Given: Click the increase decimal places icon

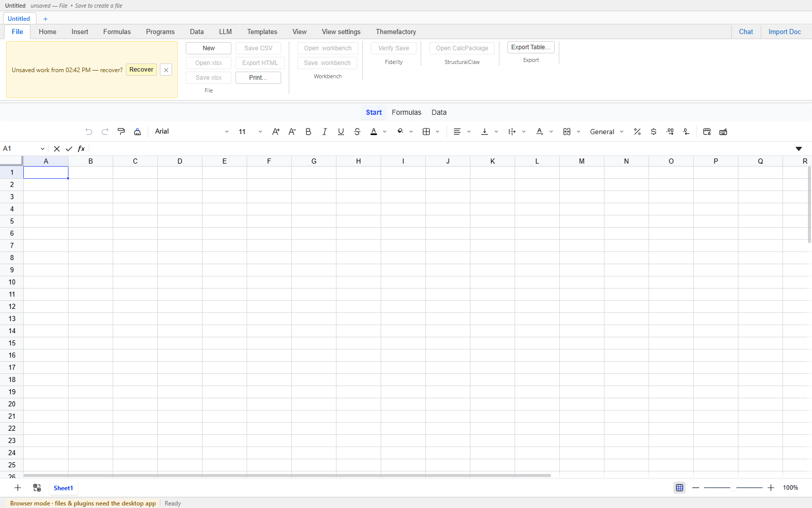Looking at the screenshot, I should tap(670, 132).
